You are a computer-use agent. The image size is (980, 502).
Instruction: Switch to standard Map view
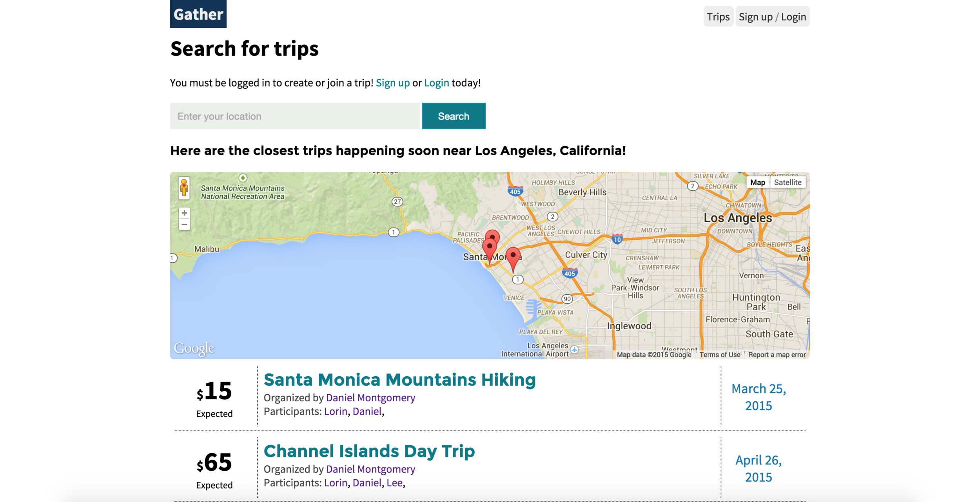point(757,182)
